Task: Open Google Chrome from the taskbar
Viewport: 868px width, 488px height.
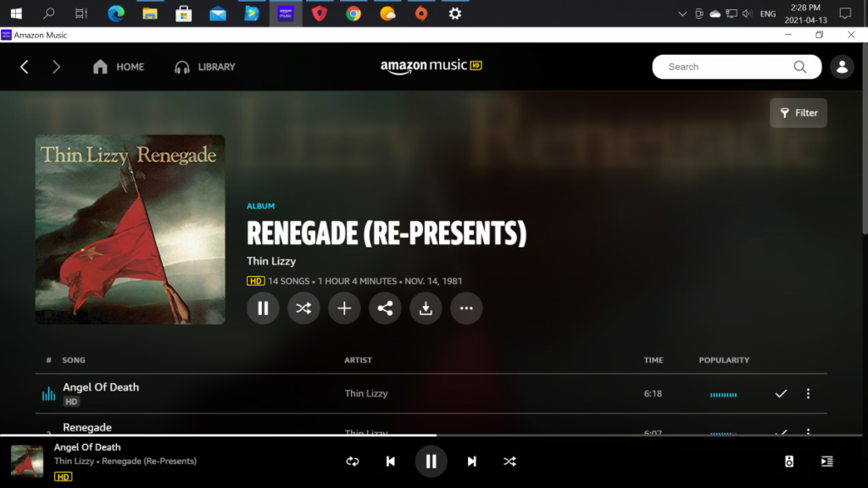Action: coord(353,14)
